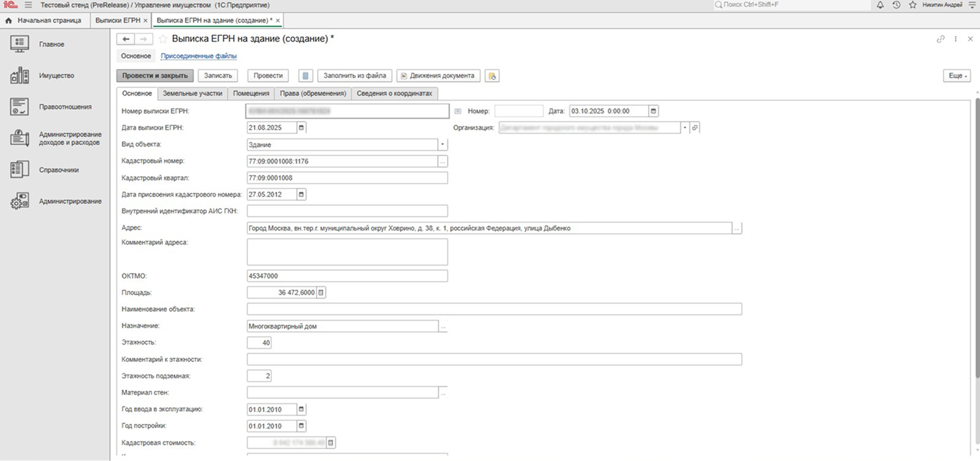Click the Справочники sidebar icon

point(20,170)
